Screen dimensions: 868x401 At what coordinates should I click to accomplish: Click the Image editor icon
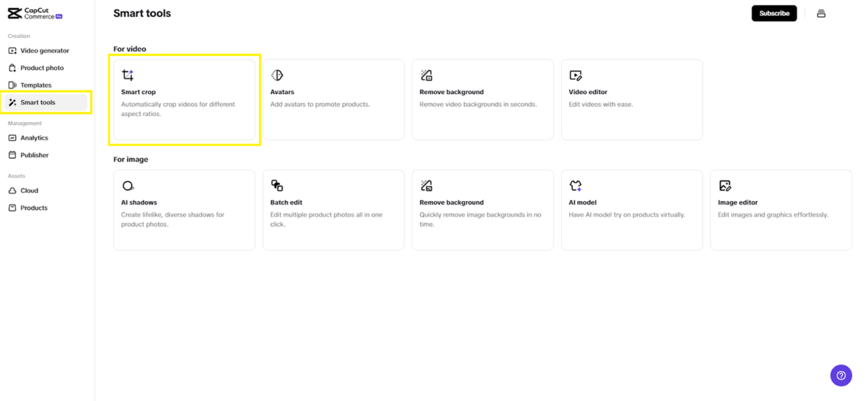(725, 186)
